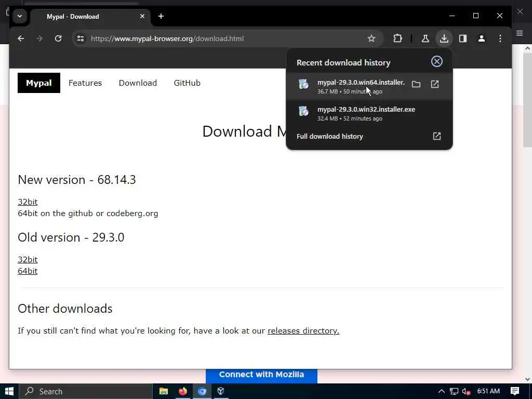Open Full download history link

click(x=330, y=137)
